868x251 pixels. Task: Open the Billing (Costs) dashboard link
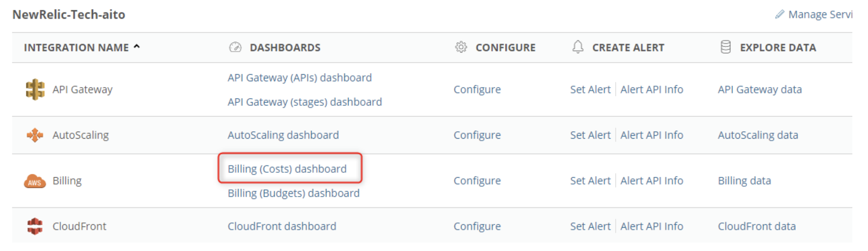(x=287, y=169)
